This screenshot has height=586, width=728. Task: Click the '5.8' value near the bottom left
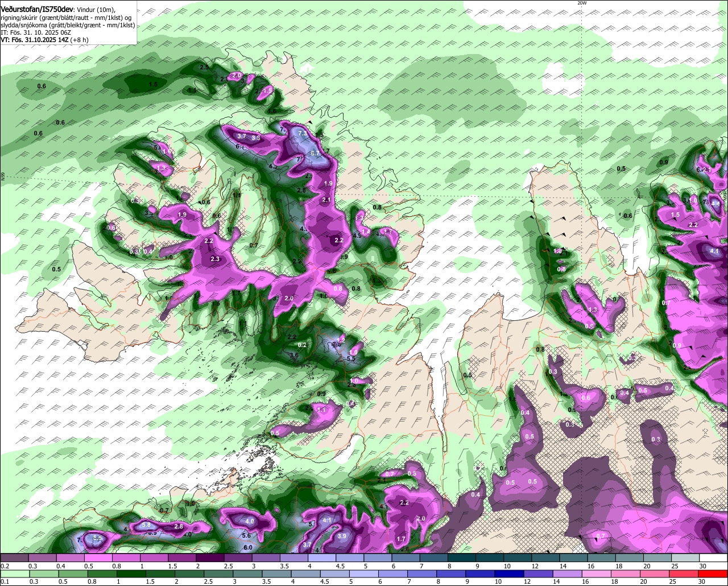point(146,525)
